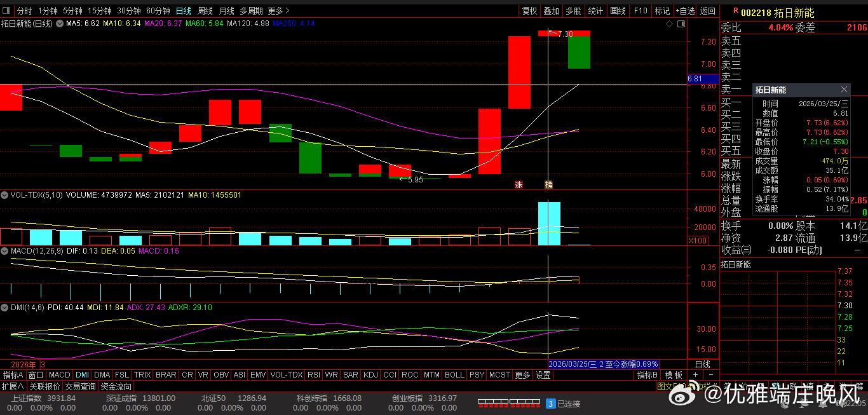
Task: Activate the 画线 drawing tool
Action: click(618, 11)
